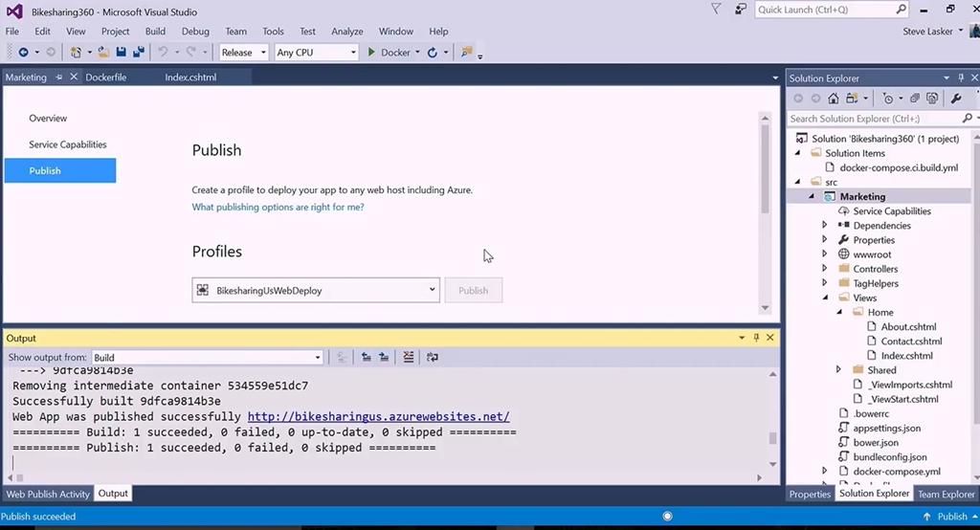
Task: Toggle word wrap in Output window
Action: point(433,357)
